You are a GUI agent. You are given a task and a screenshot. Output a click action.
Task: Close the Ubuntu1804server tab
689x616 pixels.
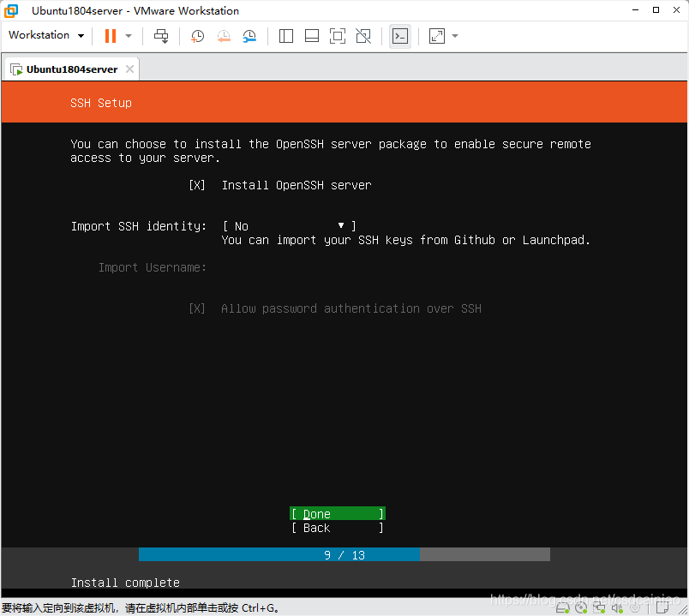click(129, 69)
